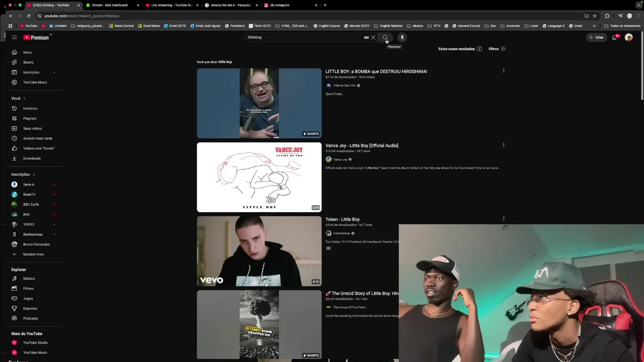Viewport: 644px width, 362px height.
Task: Click the YouTube Premium logo
Action: pos(36,37)
